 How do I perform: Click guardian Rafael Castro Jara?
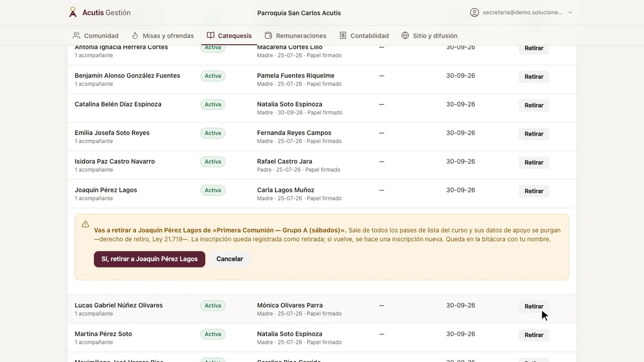coord(285,161)
